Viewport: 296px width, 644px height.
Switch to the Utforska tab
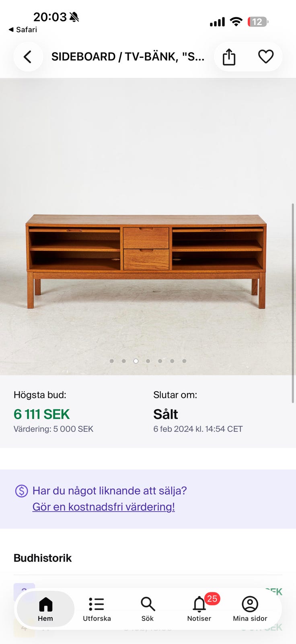[x=97, y=609]
